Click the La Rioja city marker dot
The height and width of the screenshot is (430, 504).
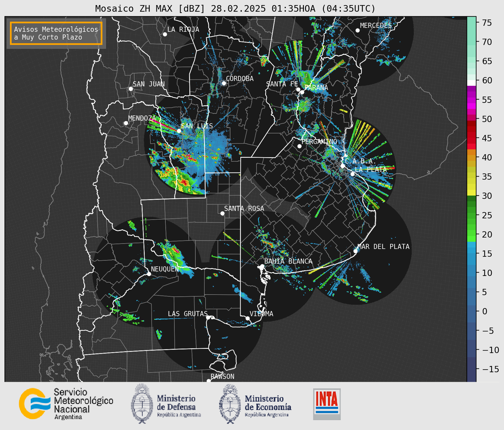165,34
